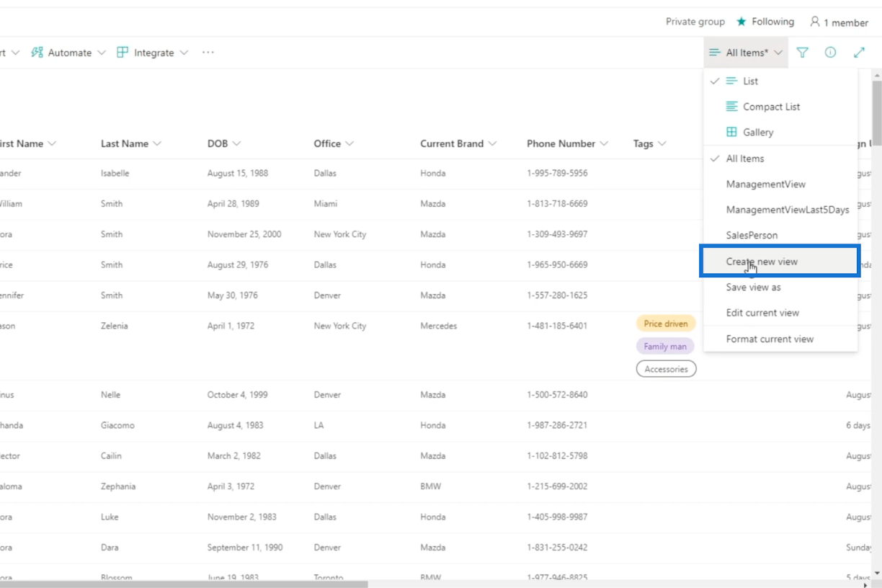Choose the Compact List layout option
Screen dimensions: 882x588
[x=780, y=107]
